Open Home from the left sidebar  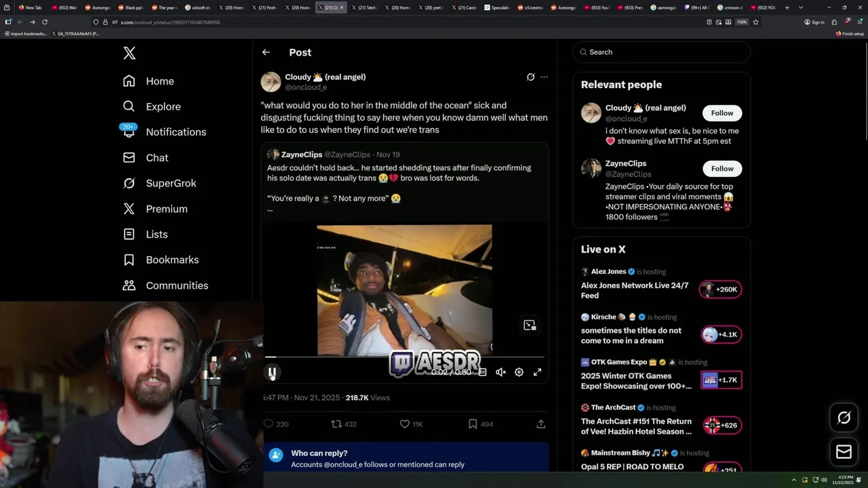pos(149,81)
